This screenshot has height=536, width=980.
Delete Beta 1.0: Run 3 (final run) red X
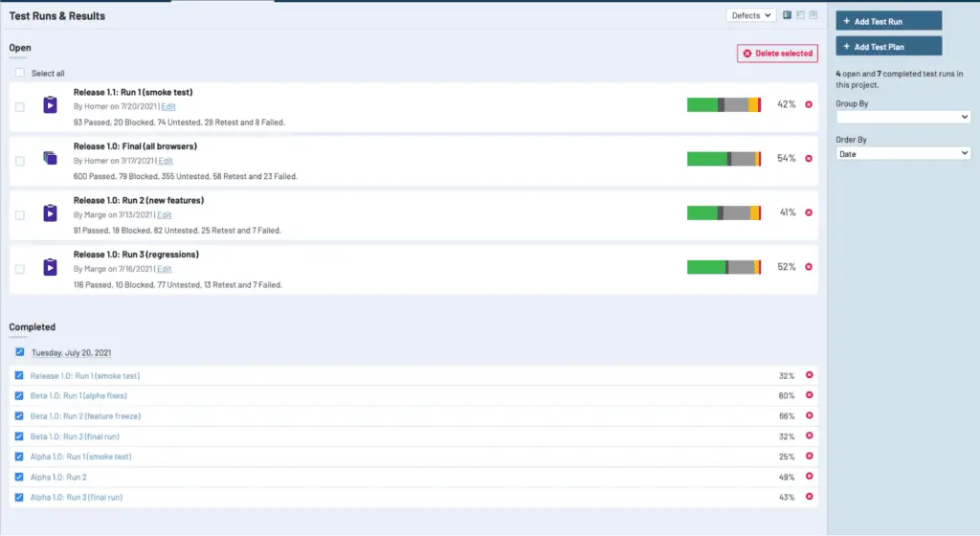click(x=810, y=435)
